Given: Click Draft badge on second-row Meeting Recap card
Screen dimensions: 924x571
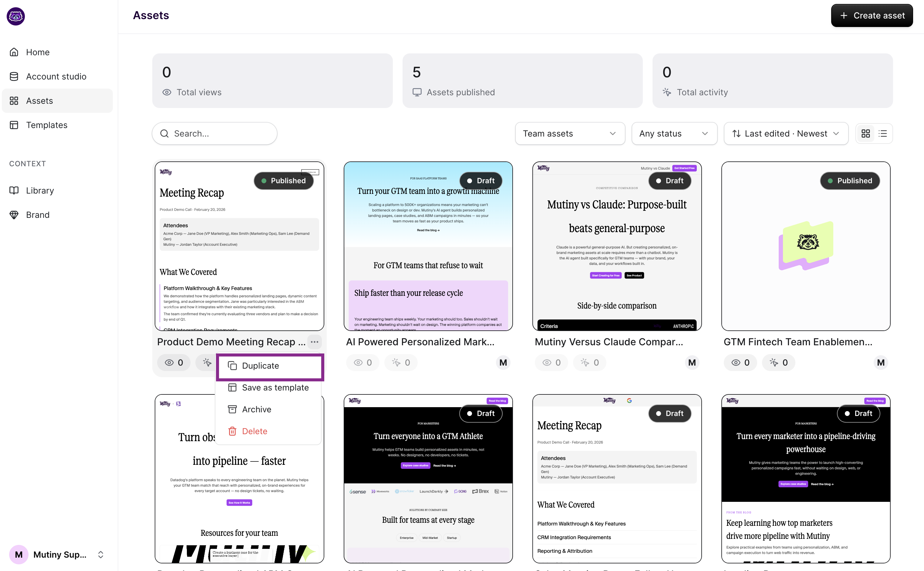Looking at the screenshot, I should click(x=669, y=413).
